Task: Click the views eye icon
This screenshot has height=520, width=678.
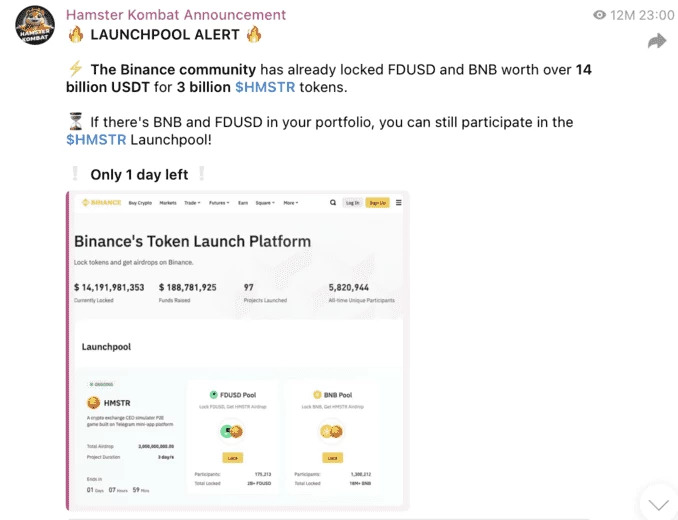Action: click(599, 15)
